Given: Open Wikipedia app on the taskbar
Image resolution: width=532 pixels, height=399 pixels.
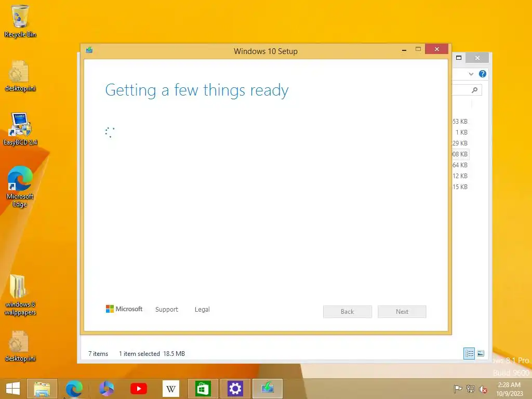Looking at the screenshot, I should [170, 389].
